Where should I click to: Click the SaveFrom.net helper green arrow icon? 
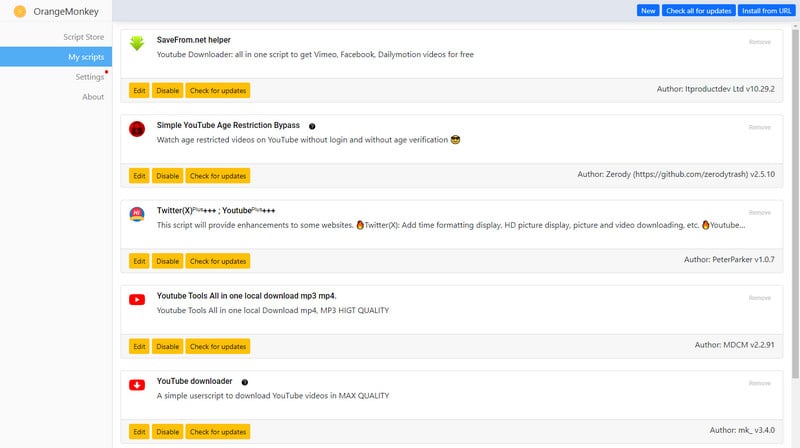pos(137,43)
